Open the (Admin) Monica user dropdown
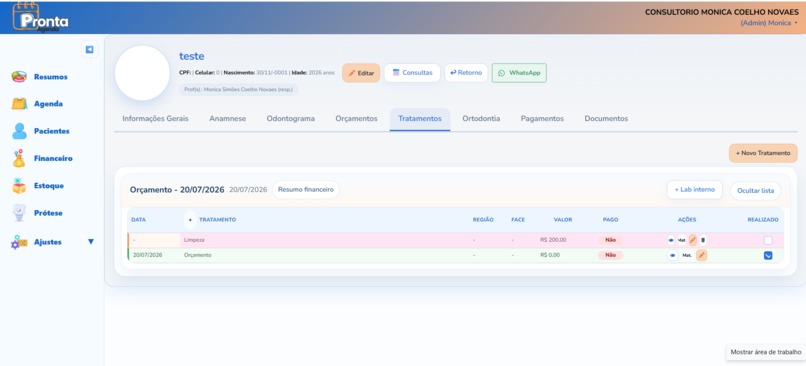This screenshot has width=806, height=366. point(768,23)
